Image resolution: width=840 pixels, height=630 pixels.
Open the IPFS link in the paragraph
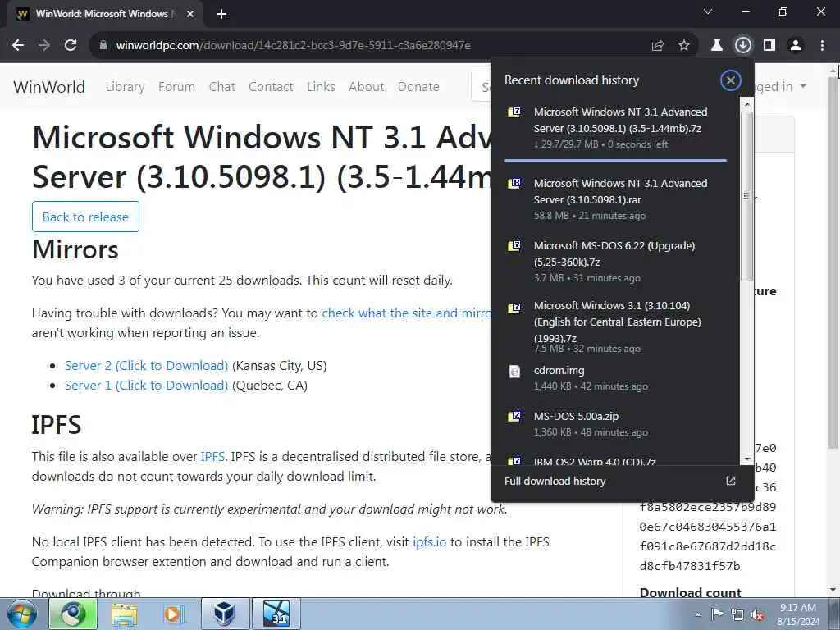click(212, 457)
